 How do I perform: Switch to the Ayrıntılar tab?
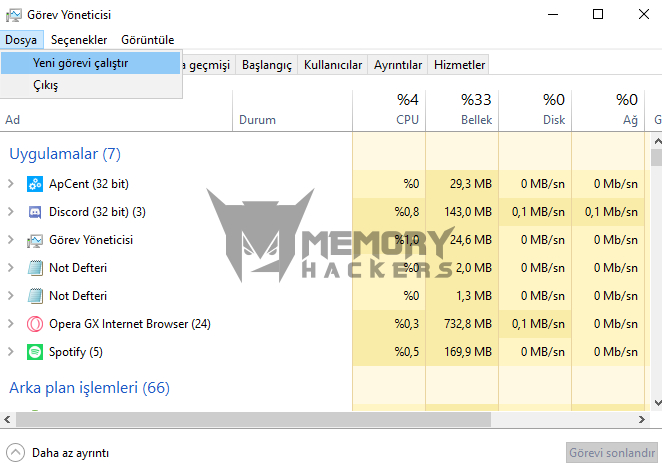(398, 65)
